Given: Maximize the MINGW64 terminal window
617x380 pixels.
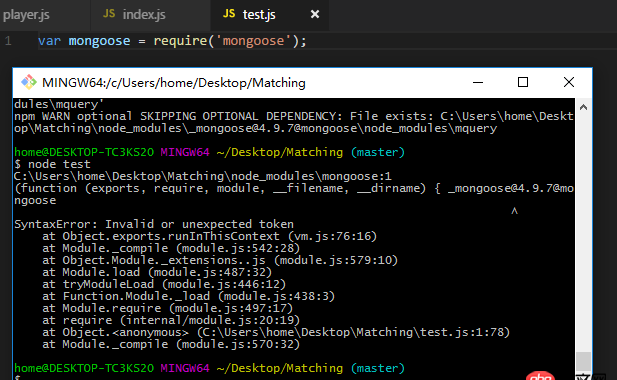Looking at the screenshot, I should [523, 83].
